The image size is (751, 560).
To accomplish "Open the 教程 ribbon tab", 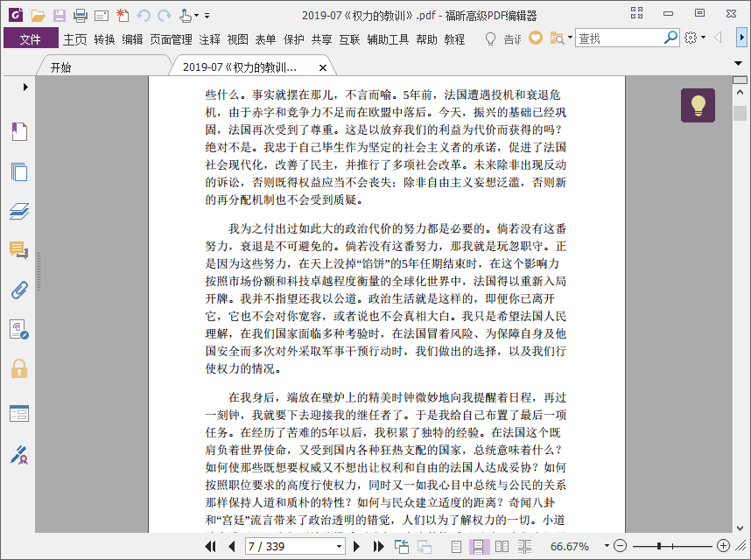I will (454, 39).
